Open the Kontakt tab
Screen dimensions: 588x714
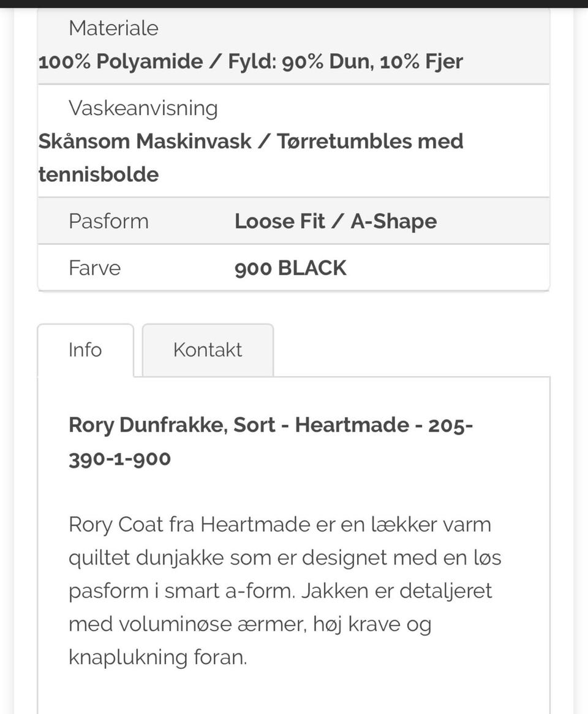pos(208,350)
